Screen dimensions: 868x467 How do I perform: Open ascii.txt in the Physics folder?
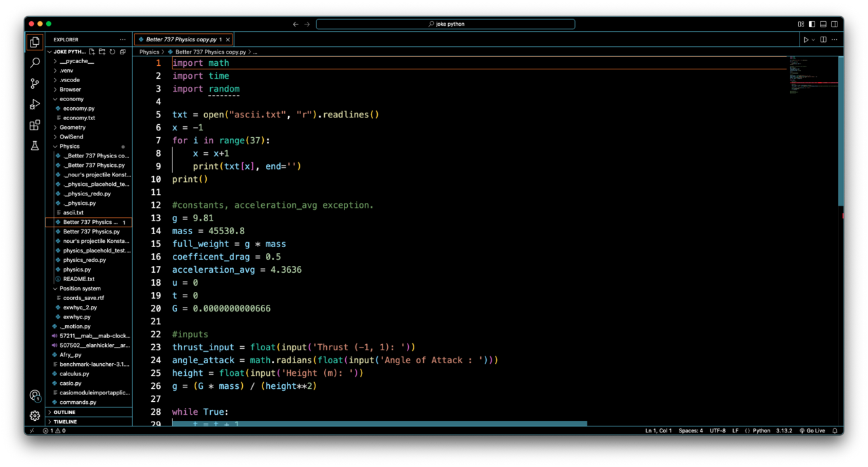[x=89, y=212]
